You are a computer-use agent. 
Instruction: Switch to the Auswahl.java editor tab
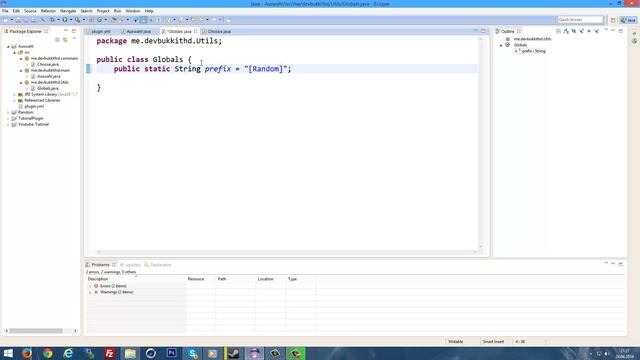point(138,31)
